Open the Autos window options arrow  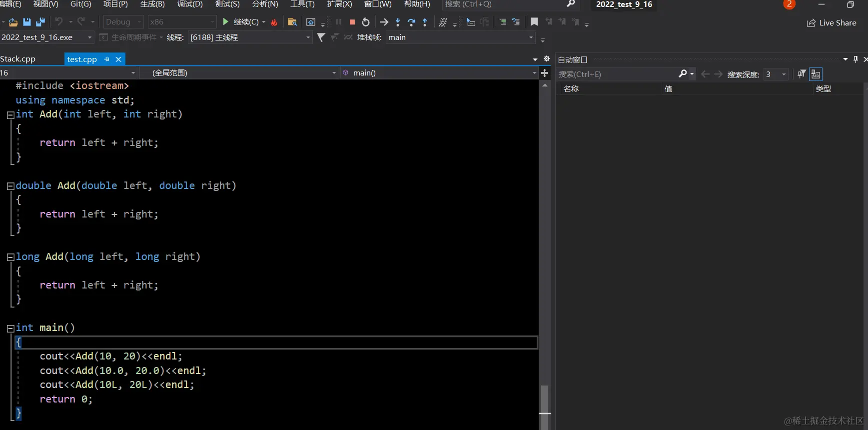[845, 59]
